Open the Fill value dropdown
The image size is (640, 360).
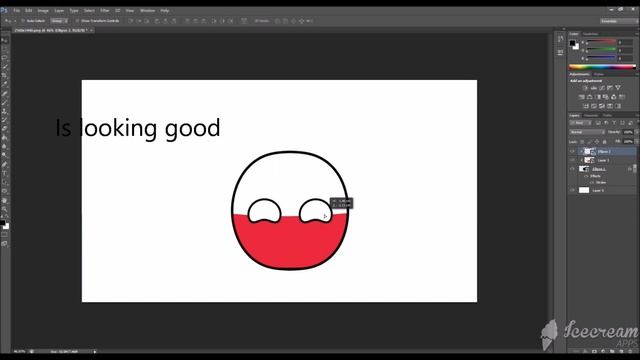pos(636,142)
